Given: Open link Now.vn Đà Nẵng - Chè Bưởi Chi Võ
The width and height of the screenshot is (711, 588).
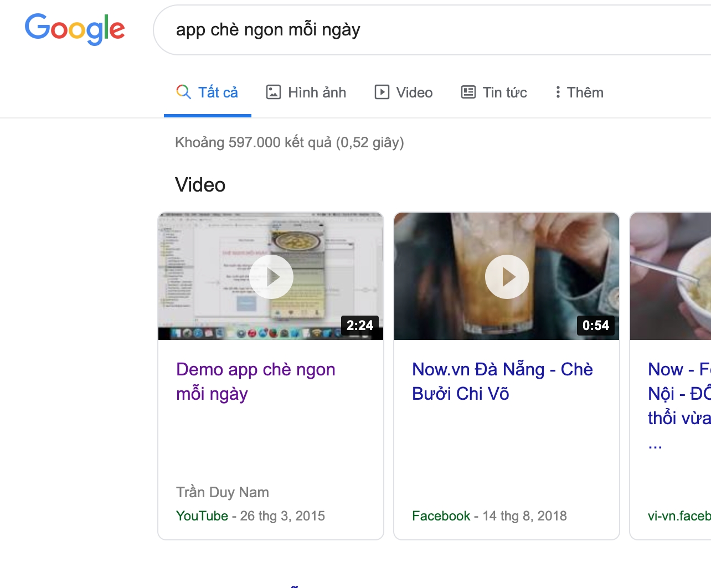Looking at the screenshot, I should [x=502, y=381].
